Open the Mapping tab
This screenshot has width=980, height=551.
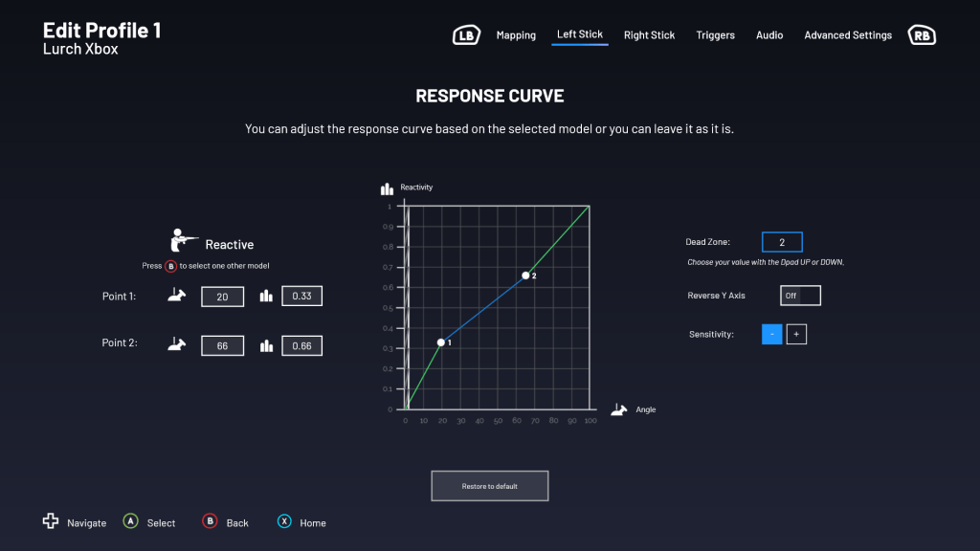[516, 35]
